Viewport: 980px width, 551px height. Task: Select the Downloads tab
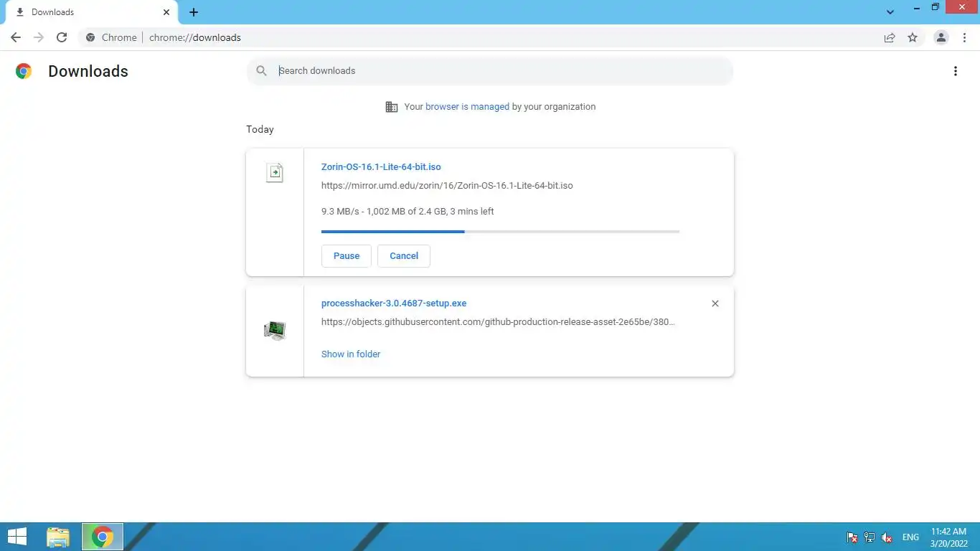click(91, 12)
